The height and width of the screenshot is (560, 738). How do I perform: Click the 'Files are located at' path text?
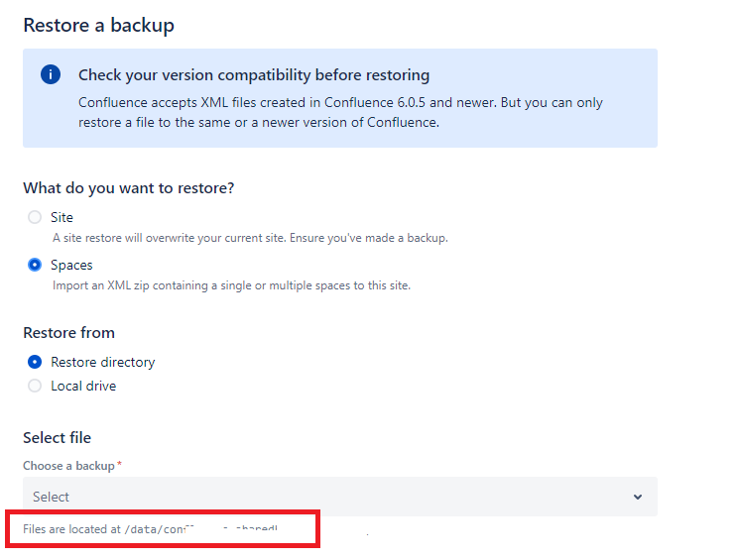click(x=151, y=529)
